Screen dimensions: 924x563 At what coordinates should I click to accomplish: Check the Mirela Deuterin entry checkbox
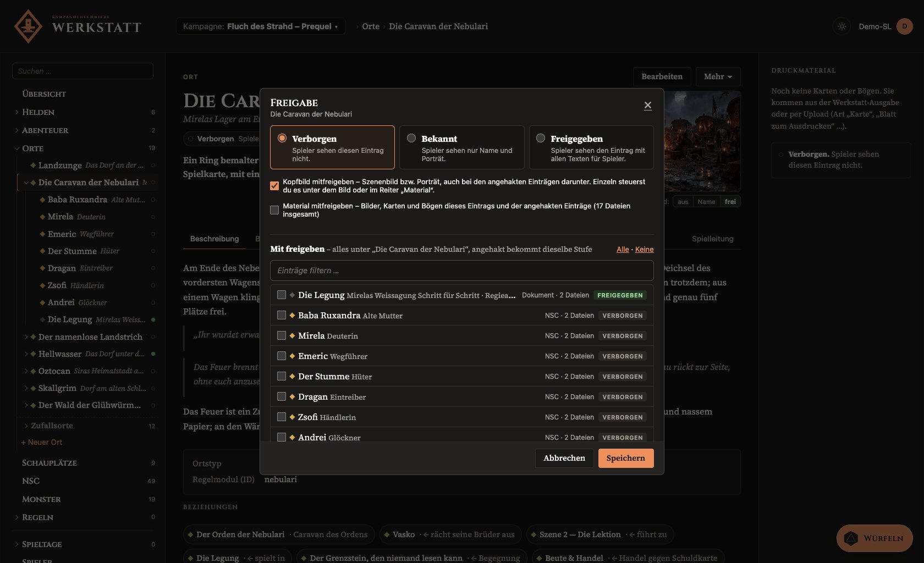pos(282,336)
